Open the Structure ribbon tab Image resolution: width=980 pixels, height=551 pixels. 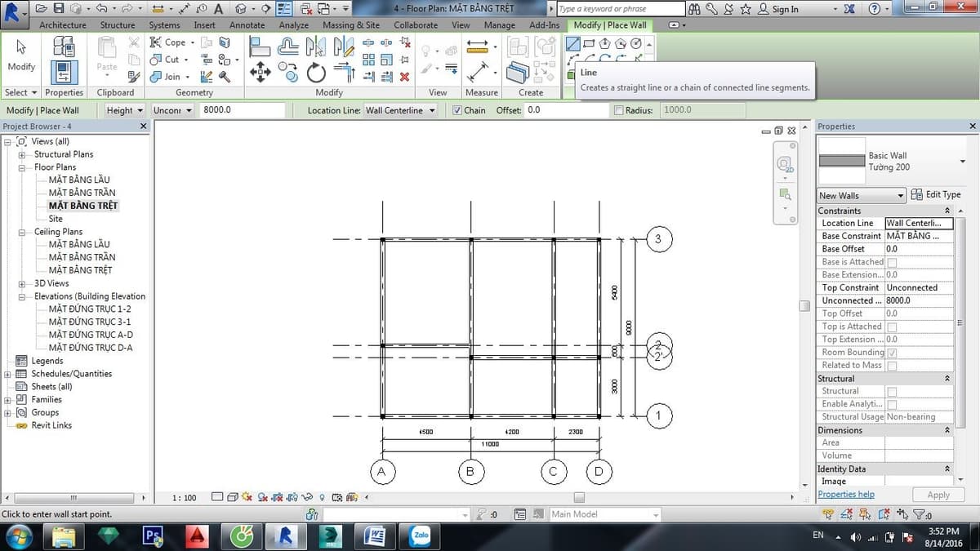tap(118, 25)
